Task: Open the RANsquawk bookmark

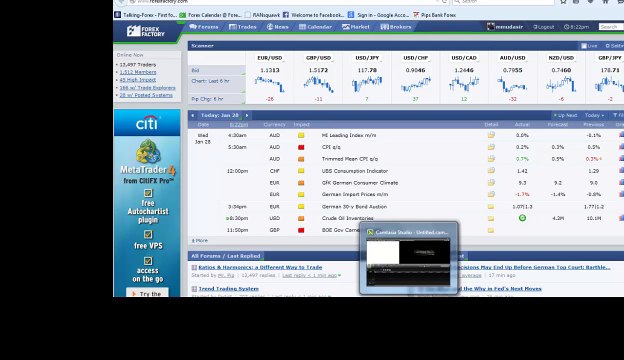Action: pyautogui.click(x=263, y=15)
